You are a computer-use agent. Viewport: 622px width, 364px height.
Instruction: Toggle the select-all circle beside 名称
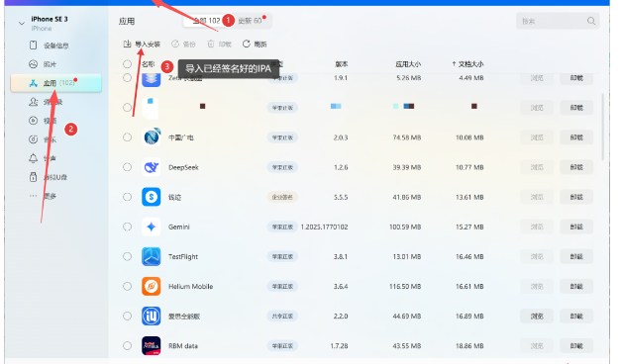coord(127,64)
